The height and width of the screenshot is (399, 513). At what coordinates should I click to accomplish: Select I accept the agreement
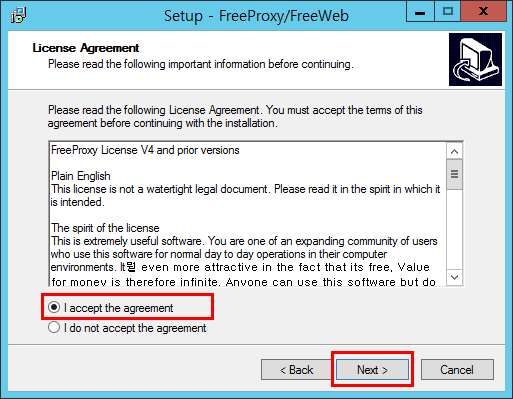tap(111, 307)
